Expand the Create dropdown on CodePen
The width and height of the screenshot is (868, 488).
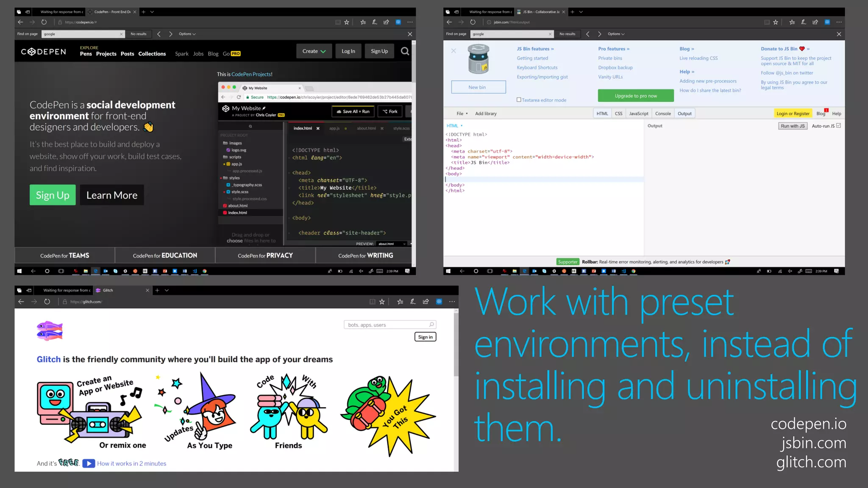(x=314, y=51)
